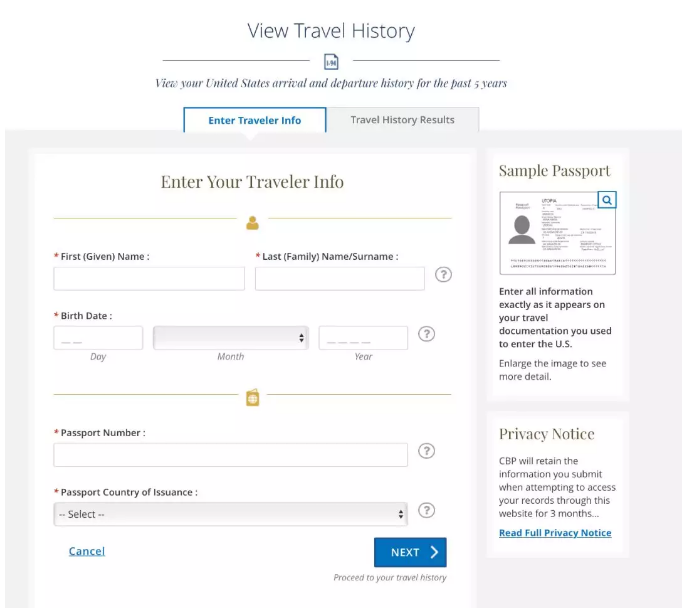Expand the Passport Country of Issuance dropdown
Image resolution: width=685 pixels, height=608 pixels.
point(230,514)
